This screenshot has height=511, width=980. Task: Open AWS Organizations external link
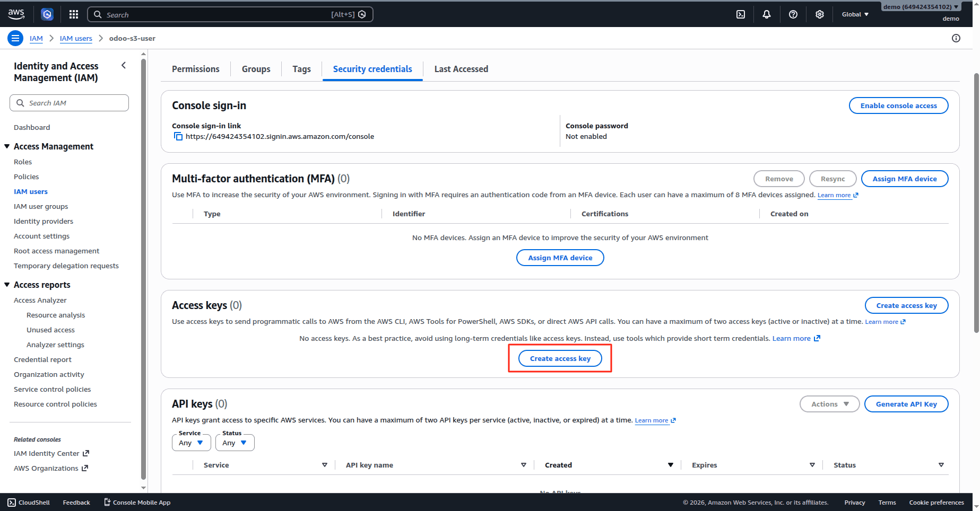coord(51,468)
